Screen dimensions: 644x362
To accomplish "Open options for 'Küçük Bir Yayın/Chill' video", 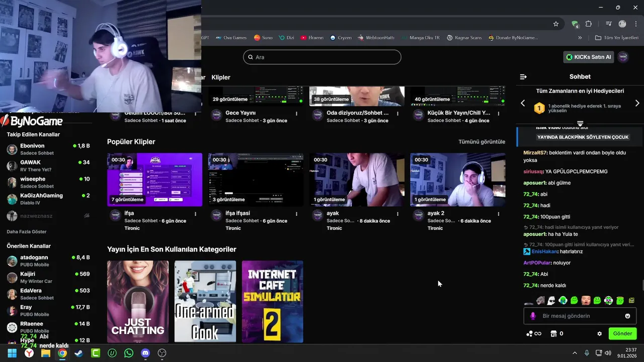I will click(499, 114).
